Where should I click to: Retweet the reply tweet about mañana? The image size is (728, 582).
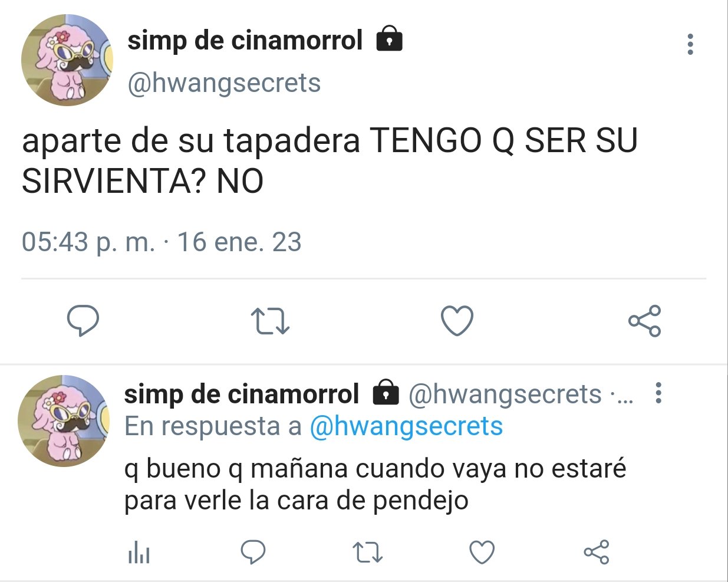pyautogui.click(x=367, y=553)
